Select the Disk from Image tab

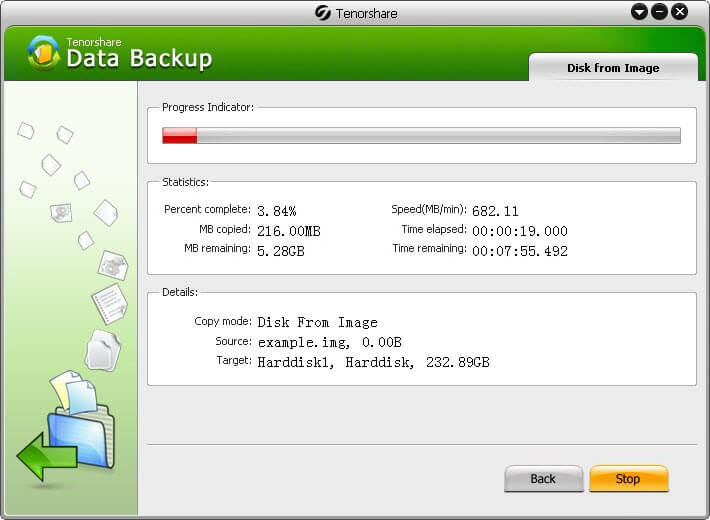pyautogui.click(x=612, y=68)
